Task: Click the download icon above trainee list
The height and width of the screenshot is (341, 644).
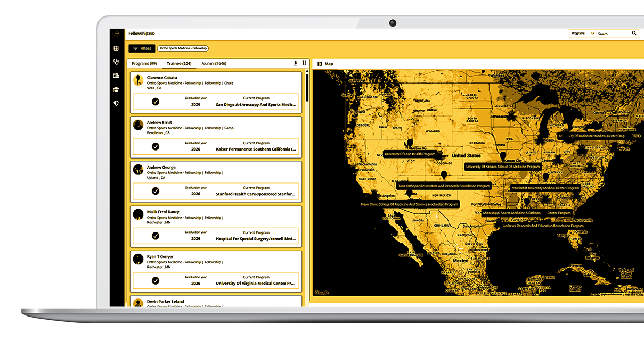Action: 296,63
